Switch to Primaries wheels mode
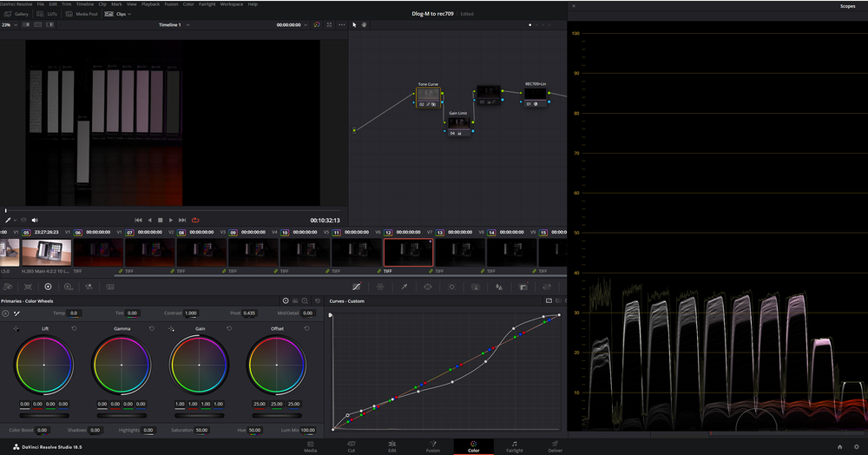868x455 pixels. (x=286, y=301)
